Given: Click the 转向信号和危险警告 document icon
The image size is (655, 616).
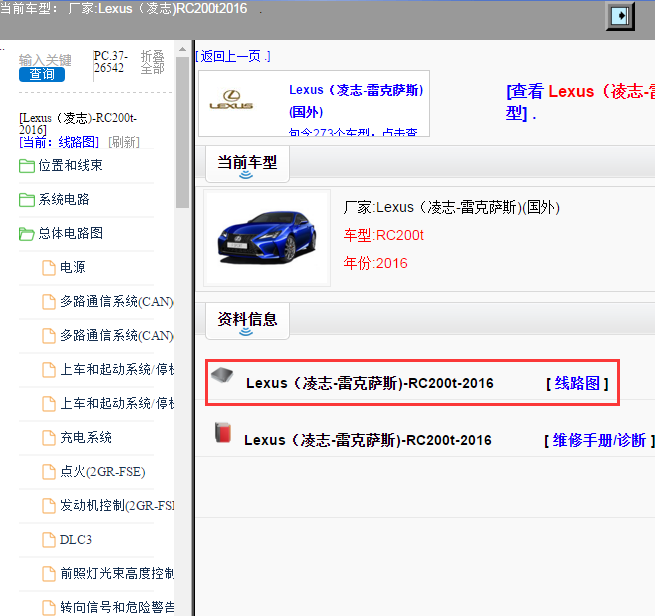Looking at the screenshot, I should [49, 608].
